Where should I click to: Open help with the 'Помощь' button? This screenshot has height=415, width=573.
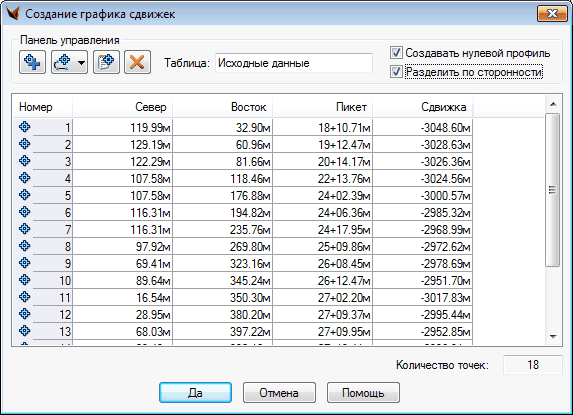click(363, 393)
